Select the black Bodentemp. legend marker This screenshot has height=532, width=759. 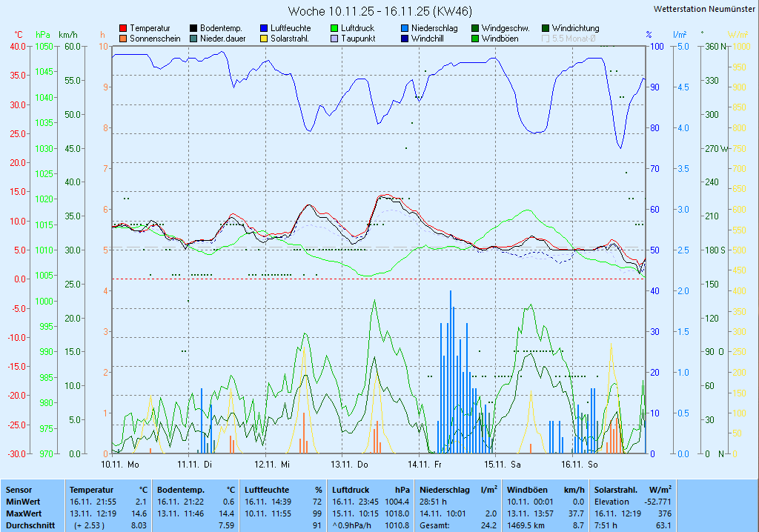point(193,28)
